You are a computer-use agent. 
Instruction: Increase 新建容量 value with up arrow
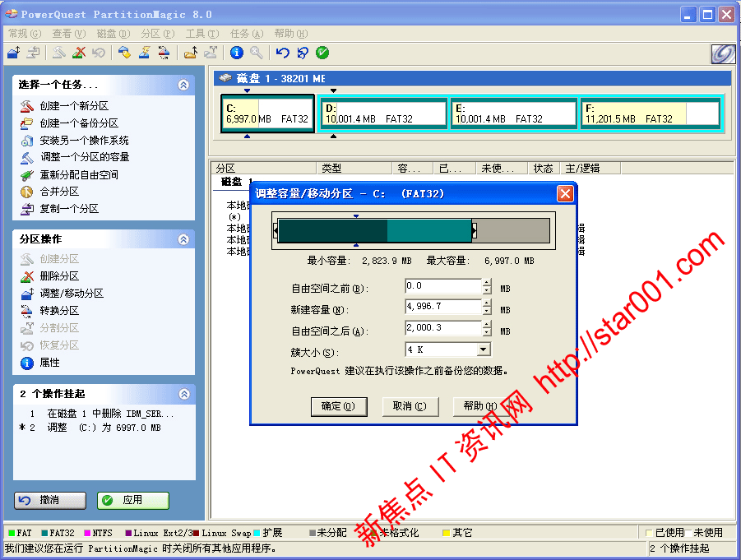tap(487, 304)
